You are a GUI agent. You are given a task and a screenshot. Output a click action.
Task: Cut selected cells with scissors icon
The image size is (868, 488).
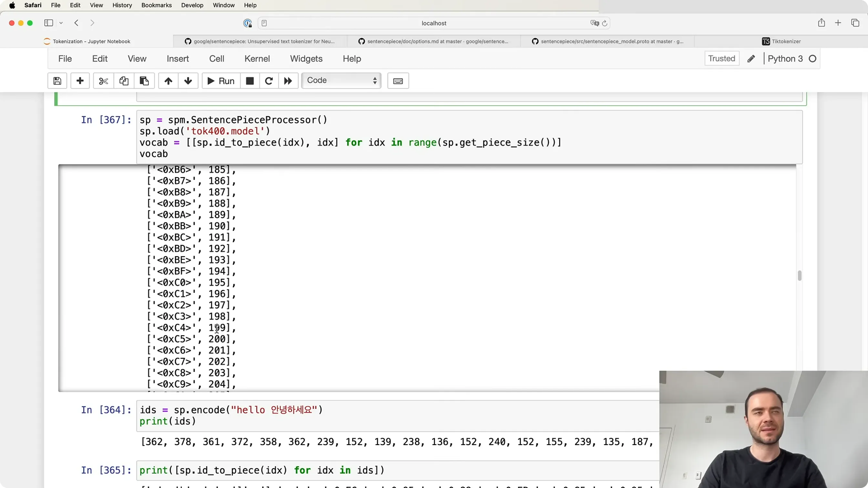(103, 81)
